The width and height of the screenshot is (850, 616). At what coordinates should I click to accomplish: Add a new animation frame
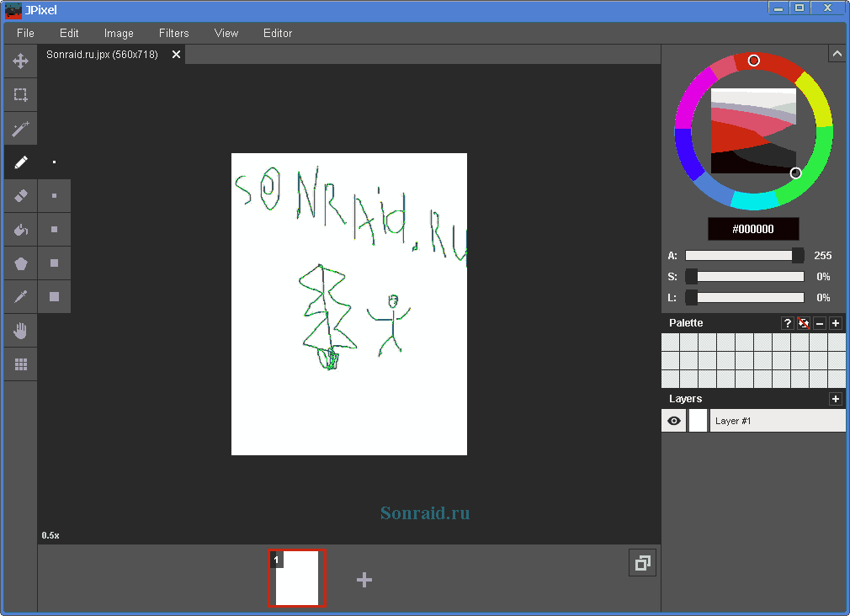click(364, 580)
